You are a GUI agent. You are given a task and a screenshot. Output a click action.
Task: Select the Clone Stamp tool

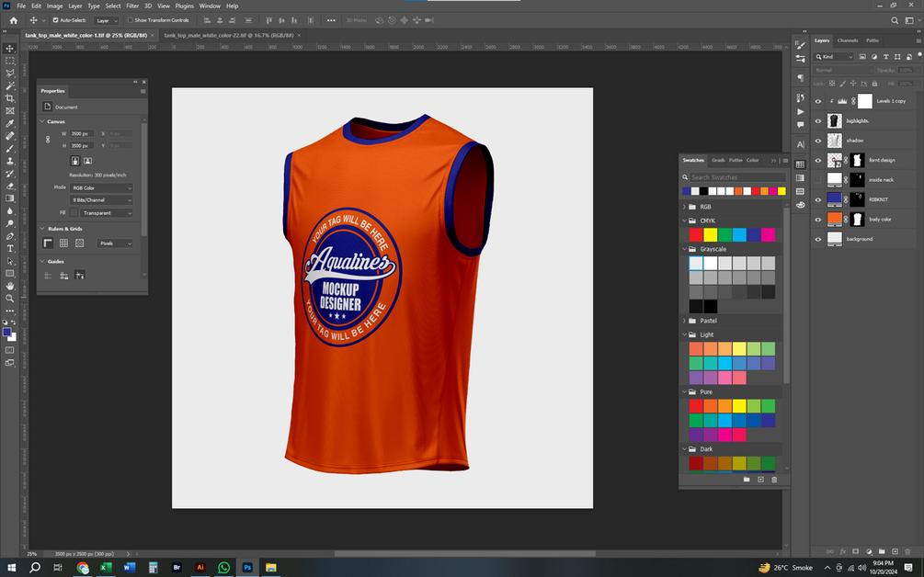[10, 161]
